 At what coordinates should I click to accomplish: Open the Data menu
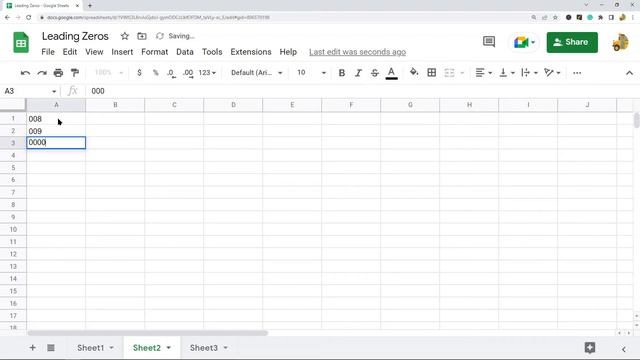click(185, 52)
